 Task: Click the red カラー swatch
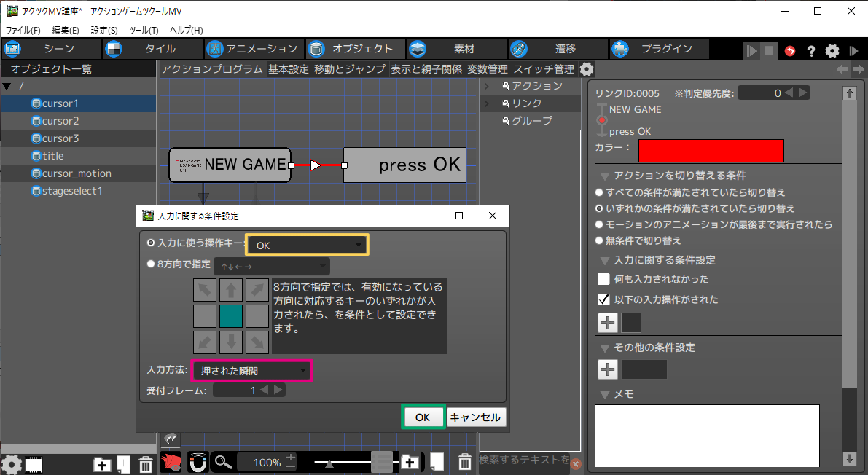click(x=711, y=150)
